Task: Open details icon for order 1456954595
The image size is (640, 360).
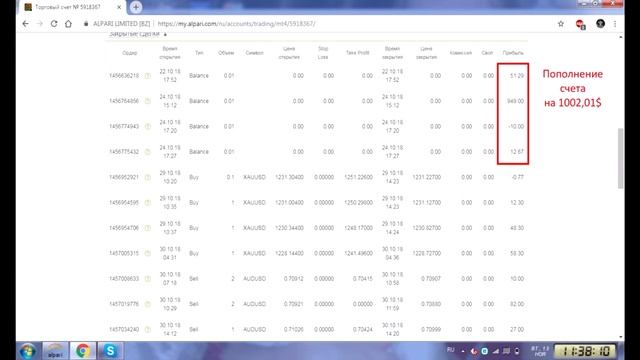Action: click(x=148, y=202)
